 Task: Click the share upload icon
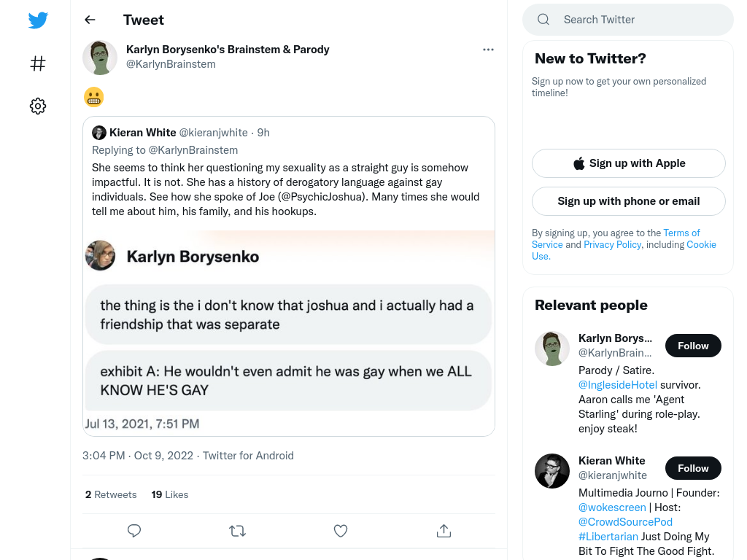click(x=444, y=531)
